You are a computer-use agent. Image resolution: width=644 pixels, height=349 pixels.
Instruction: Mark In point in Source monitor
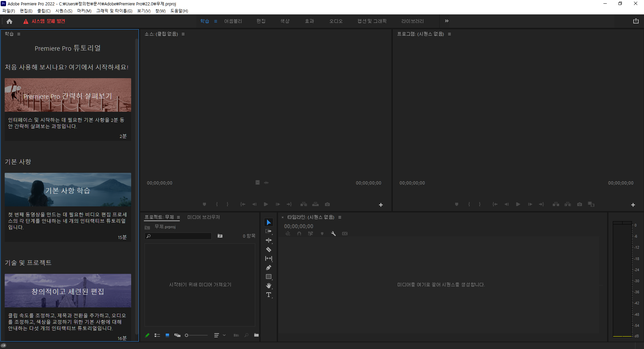tap(217, 204)
